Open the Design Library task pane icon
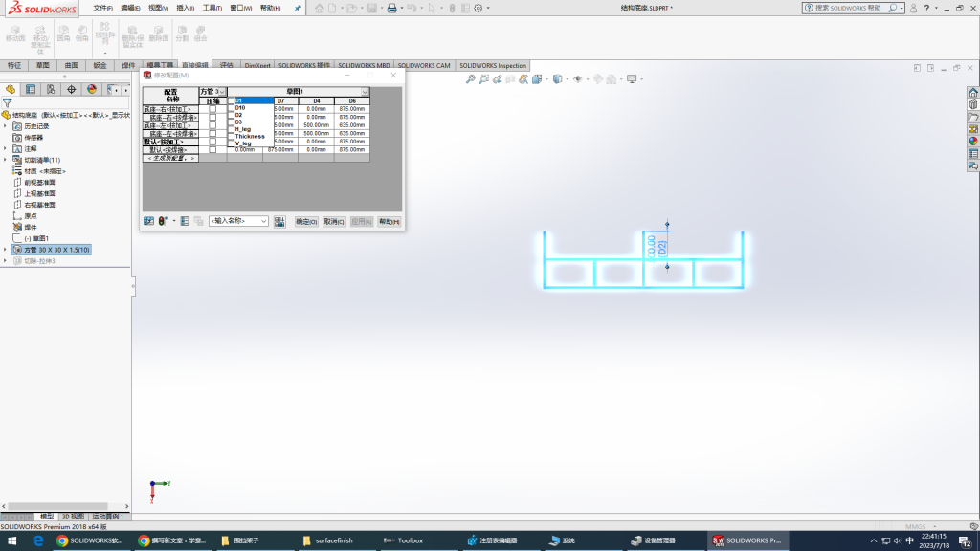This screenshot has width=980, height=551. click(x=973, y=105)
